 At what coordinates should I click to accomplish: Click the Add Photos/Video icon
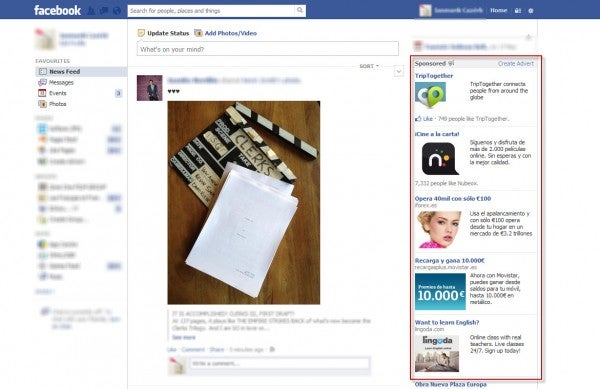coord(198,33)
